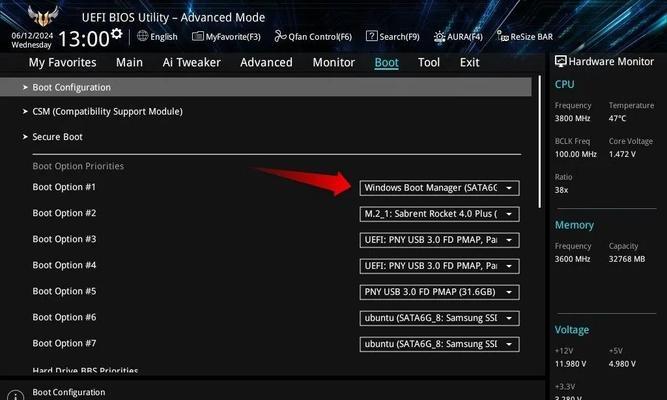Viewport: 667px width, 400px height.
Task: Open Boot Option #2 dropdown (Sabrent Rocket)
Action: [x=439, y=214]
